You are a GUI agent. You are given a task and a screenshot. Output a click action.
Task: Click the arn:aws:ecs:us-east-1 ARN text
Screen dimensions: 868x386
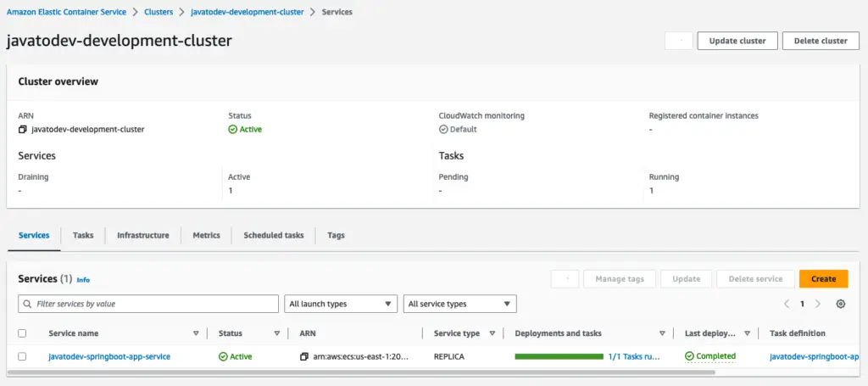coord(359,356)
